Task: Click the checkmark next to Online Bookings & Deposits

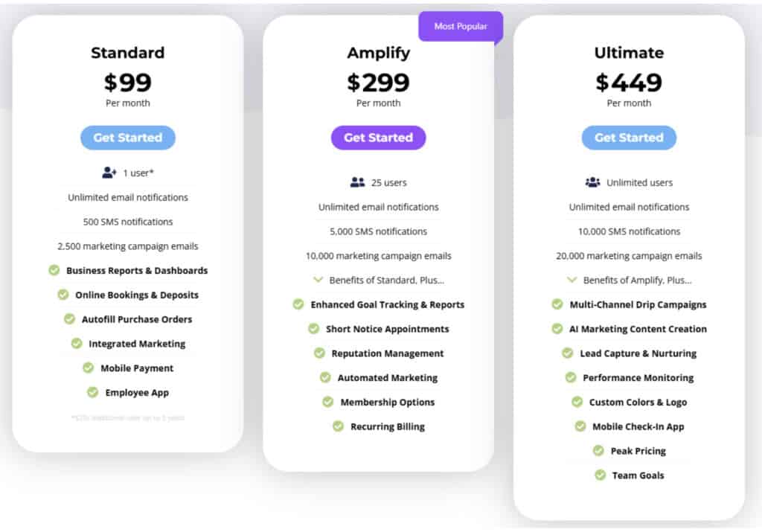Action: coord(63,295)
